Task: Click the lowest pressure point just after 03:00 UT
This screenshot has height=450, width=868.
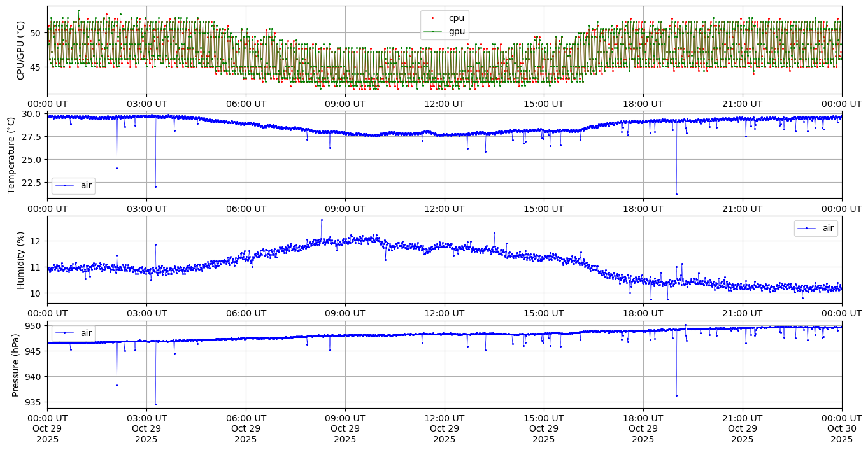Action: click(155, 404)
